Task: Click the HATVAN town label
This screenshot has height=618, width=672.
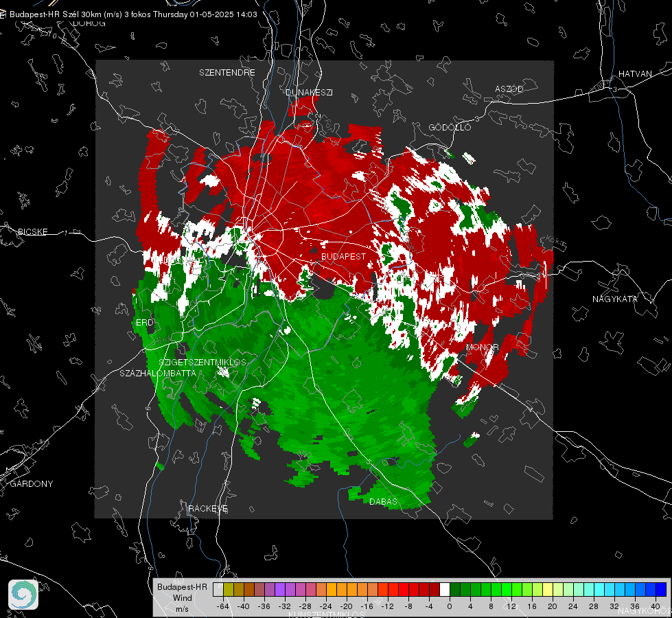Action: click(x=635, y=73)
